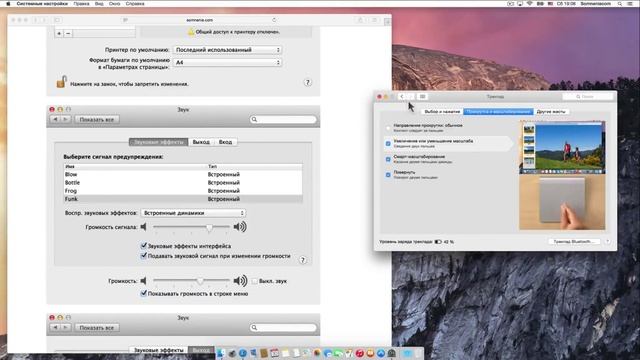Toggle Звуковые эффекты интерфейса checkbox
Image resolution: width=640 pixels, height=360 pixels.
click(x=144, y=246)
